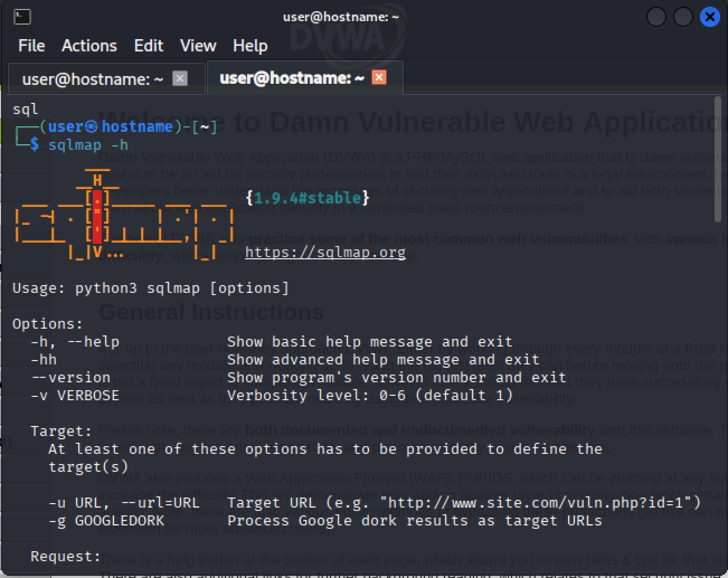Open the Help menu
Image resolution: width=728 pixels, height=578 pixels.
click(x=250, y=45)
